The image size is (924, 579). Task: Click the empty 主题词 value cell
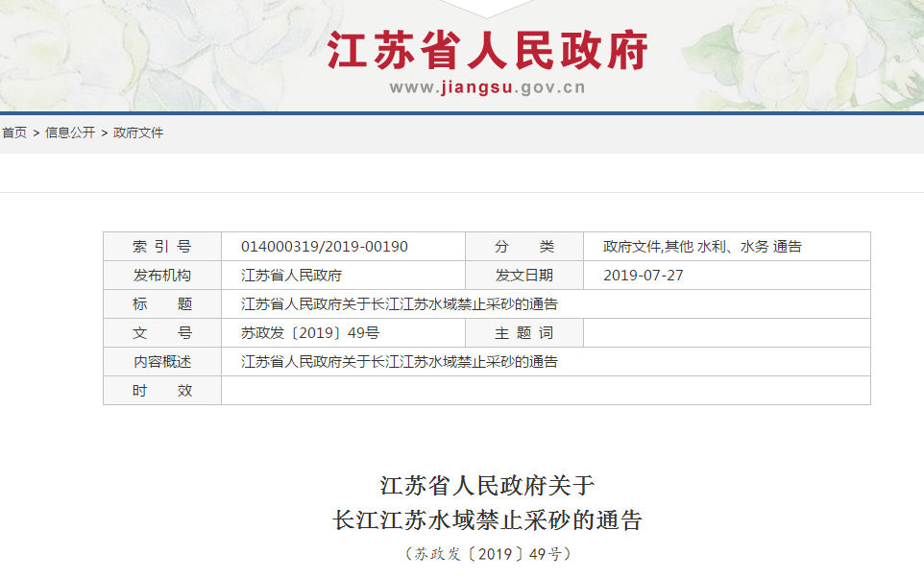726,333
